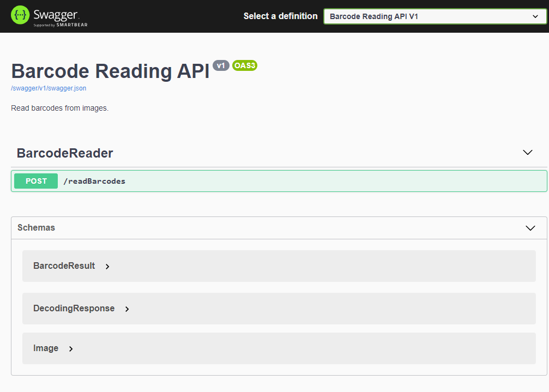Screen dimensions: 549x392
Task: Collapse BarcodeReader using its chevron icon
Action: point(527,153)
